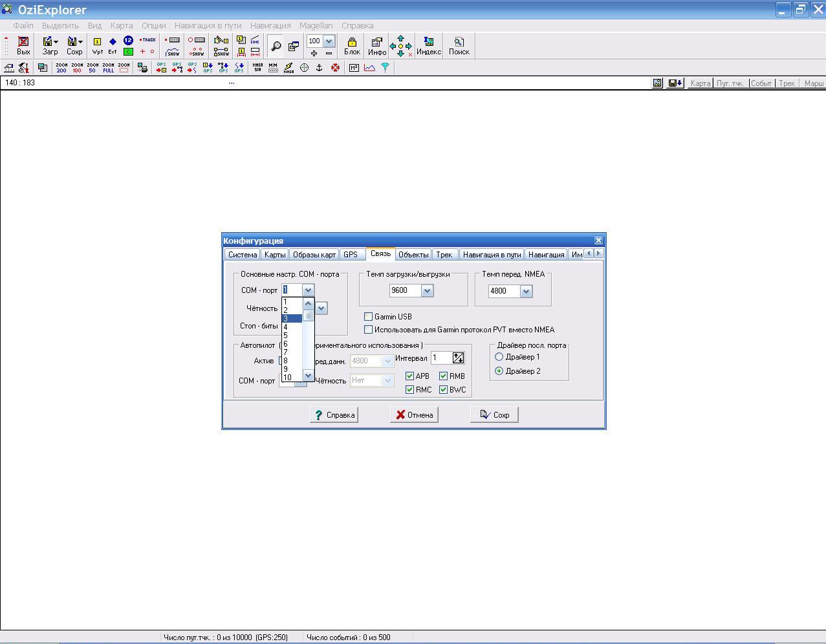826x644 pixels.
Task: Set Zoom 200 in second toolbar
Action: tap(61, 67)
